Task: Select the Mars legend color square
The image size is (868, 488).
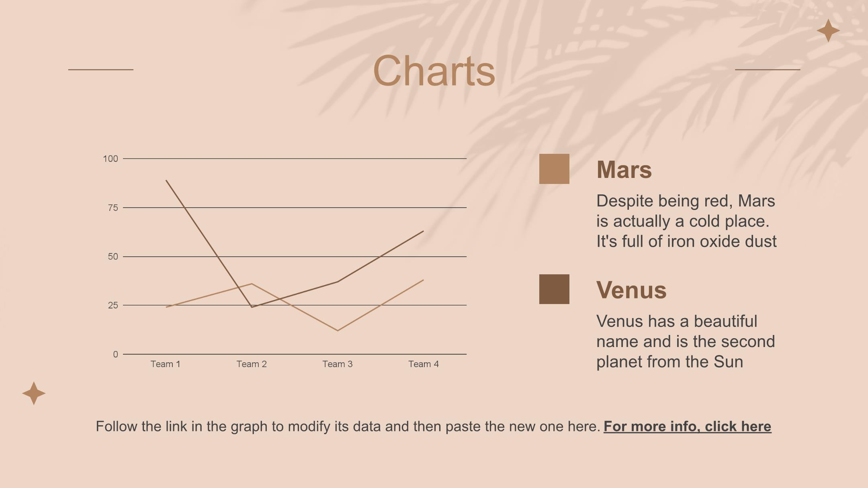Action: 554,169
